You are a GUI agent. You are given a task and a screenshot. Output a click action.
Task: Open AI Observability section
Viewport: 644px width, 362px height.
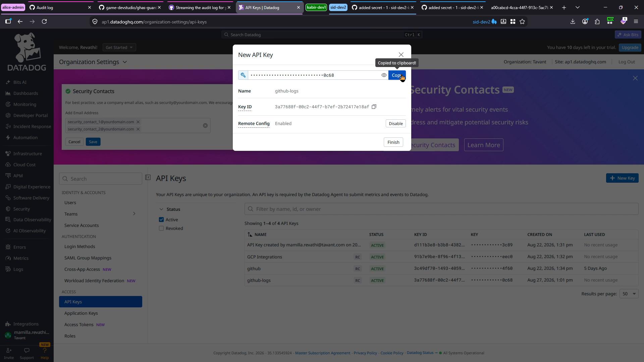(30, 231)
